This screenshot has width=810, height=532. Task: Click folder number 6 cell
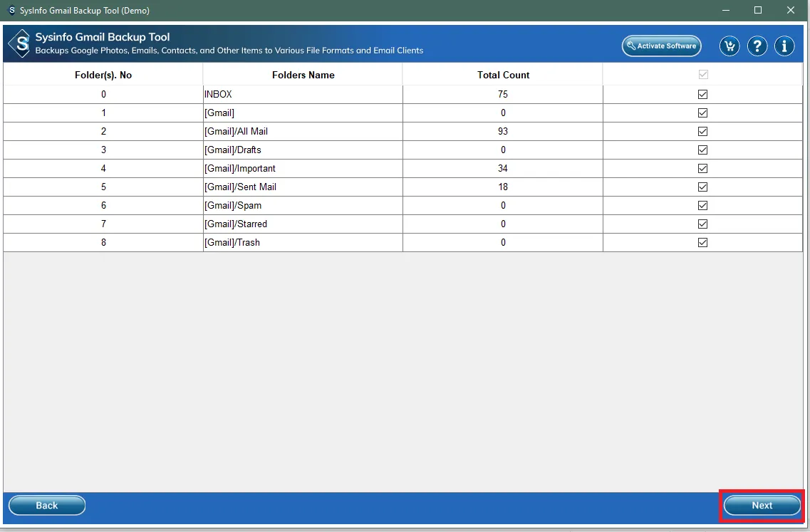coord(103,206)
